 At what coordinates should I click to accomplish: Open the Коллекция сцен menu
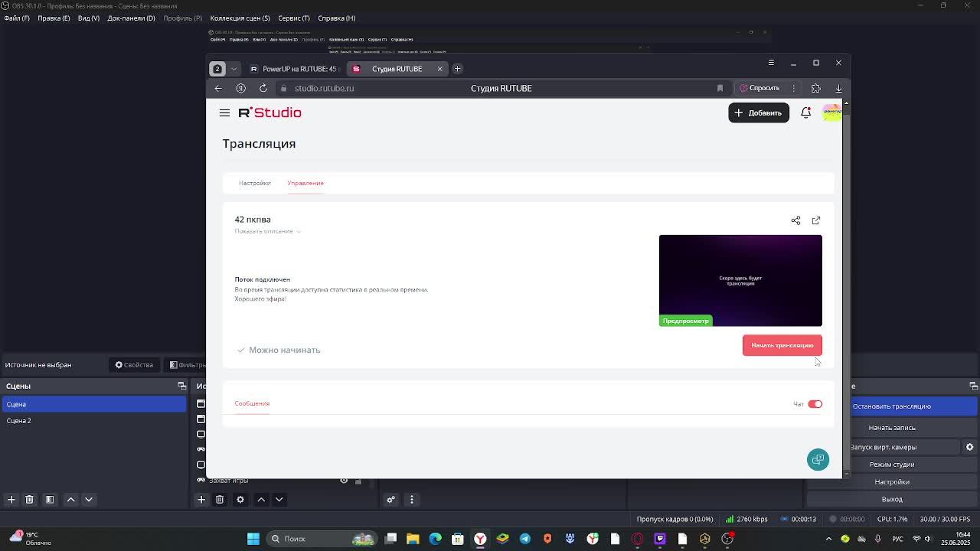click(240, 18)
